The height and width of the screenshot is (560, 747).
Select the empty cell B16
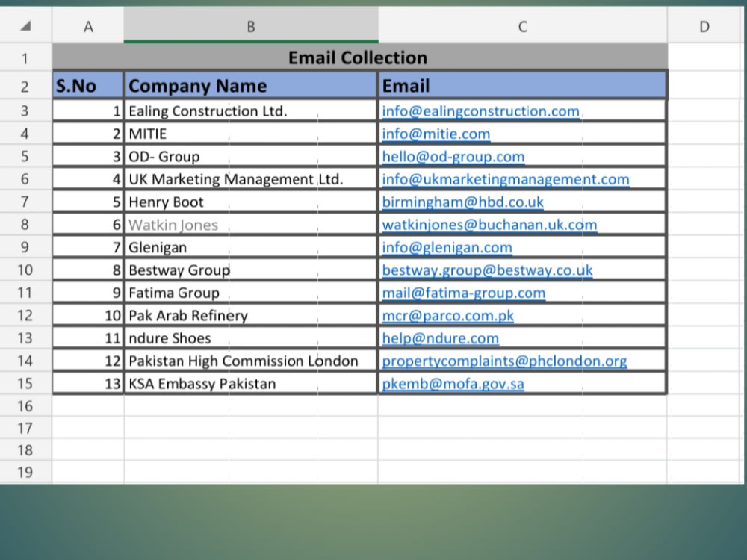(251, 405)
